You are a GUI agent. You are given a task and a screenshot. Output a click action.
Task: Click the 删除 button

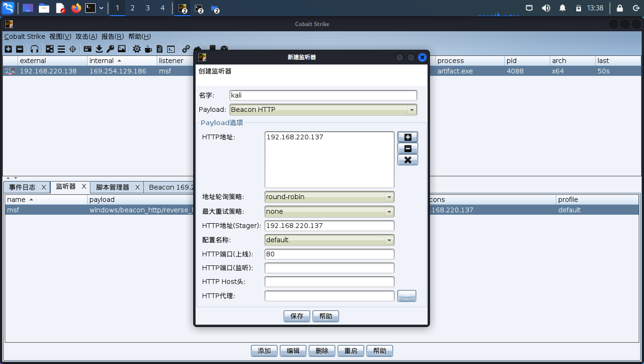pyautogui.click(x=322, y=351)
